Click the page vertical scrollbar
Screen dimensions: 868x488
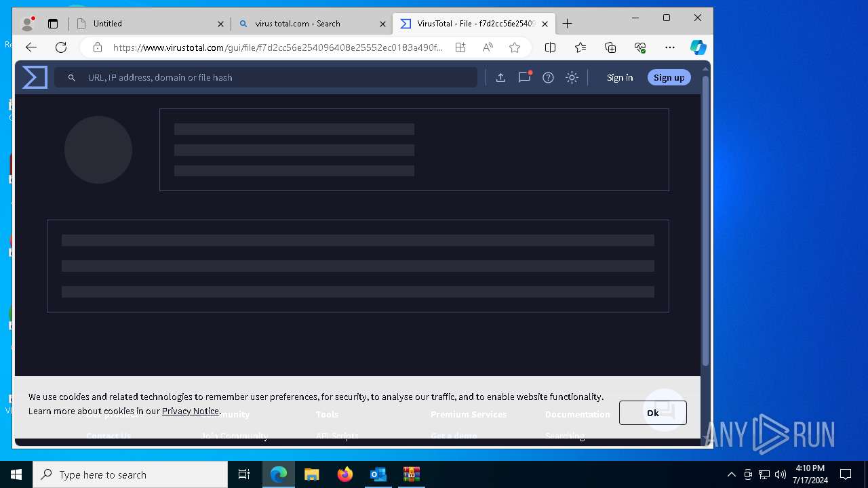click(x=705, y=220)
